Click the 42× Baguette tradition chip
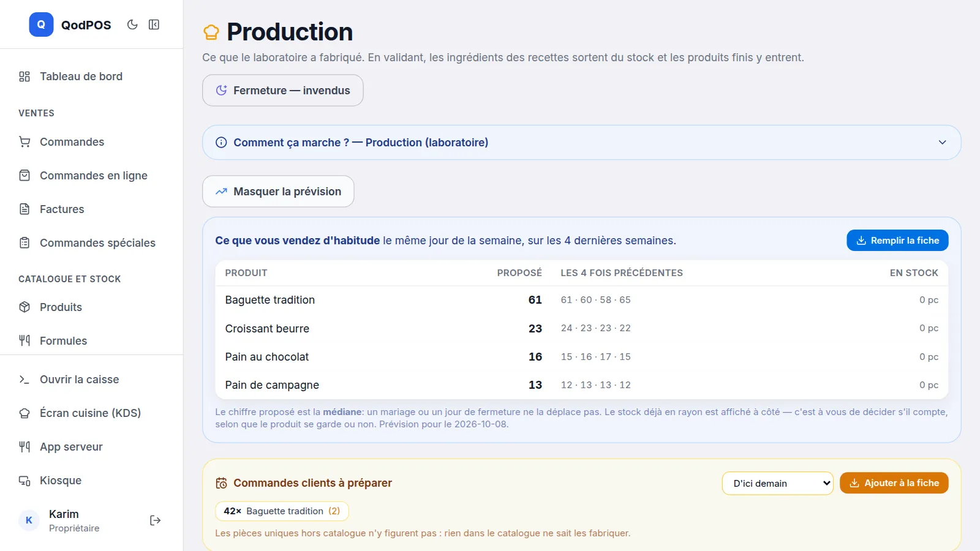Viewport: 980px width, 551px height. click(282, 511)
